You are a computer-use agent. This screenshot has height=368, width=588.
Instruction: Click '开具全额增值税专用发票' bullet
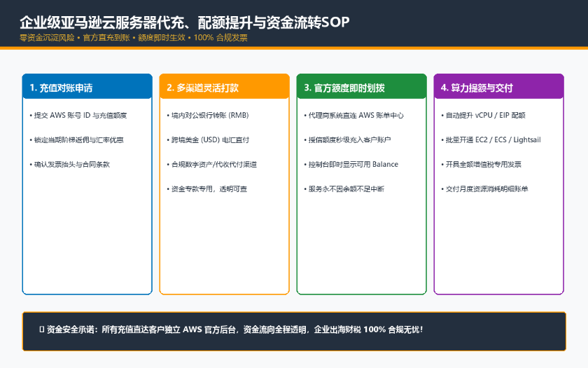pos(481,165)
